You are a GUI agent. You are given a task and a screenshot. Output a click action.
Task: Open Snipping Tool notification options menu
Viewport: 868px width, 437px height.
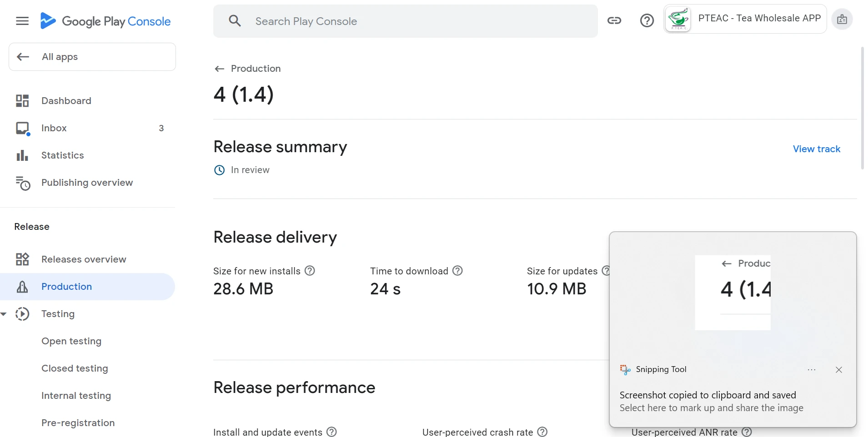812,370
